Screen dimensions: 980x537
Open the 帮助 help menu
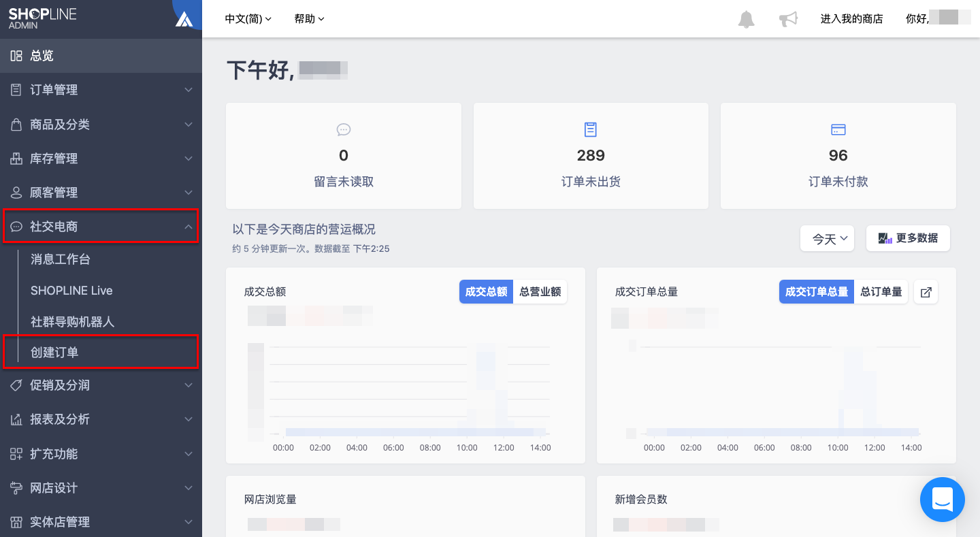(310, 19)
